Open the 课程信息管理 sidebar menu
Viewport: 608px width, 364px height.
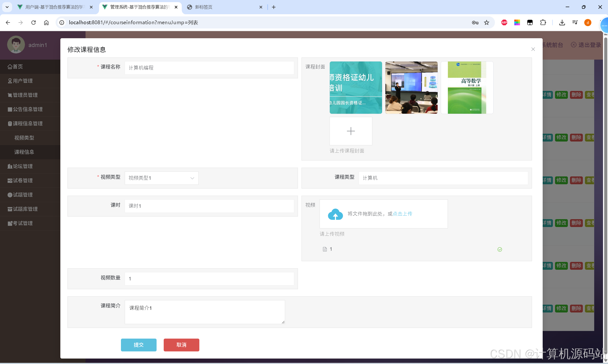[28, 123]
